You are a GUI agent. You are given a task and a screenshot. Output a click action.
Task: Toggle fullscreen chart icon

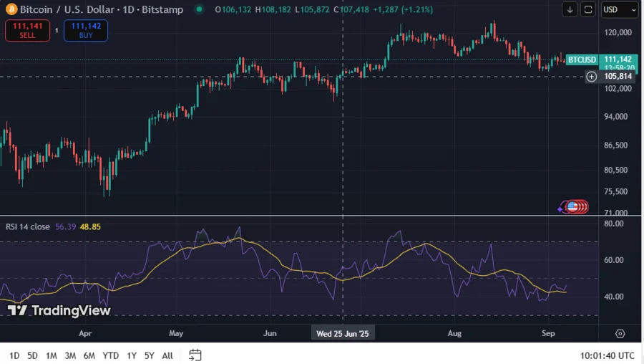tap(588, 9)
